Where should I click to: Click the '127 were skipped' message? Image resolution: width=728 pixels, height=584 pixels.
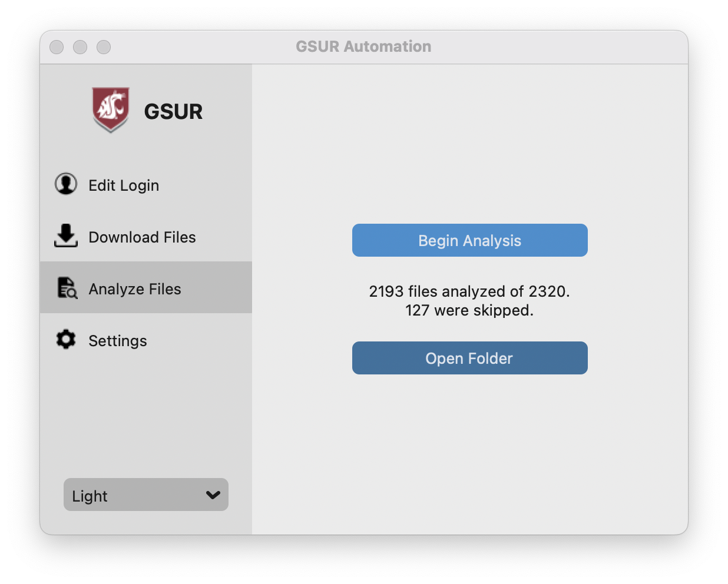tap(469, 310)
